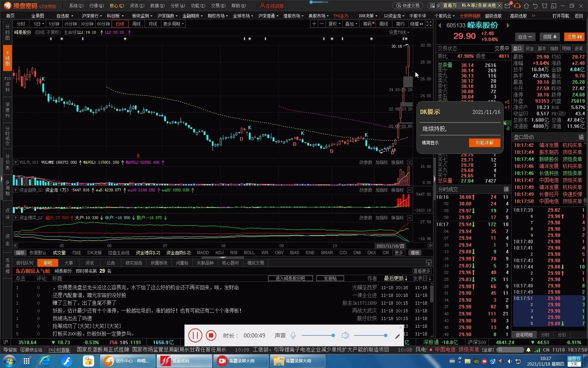Stop the screen recording
588x368 pixels.
(211, 335)
